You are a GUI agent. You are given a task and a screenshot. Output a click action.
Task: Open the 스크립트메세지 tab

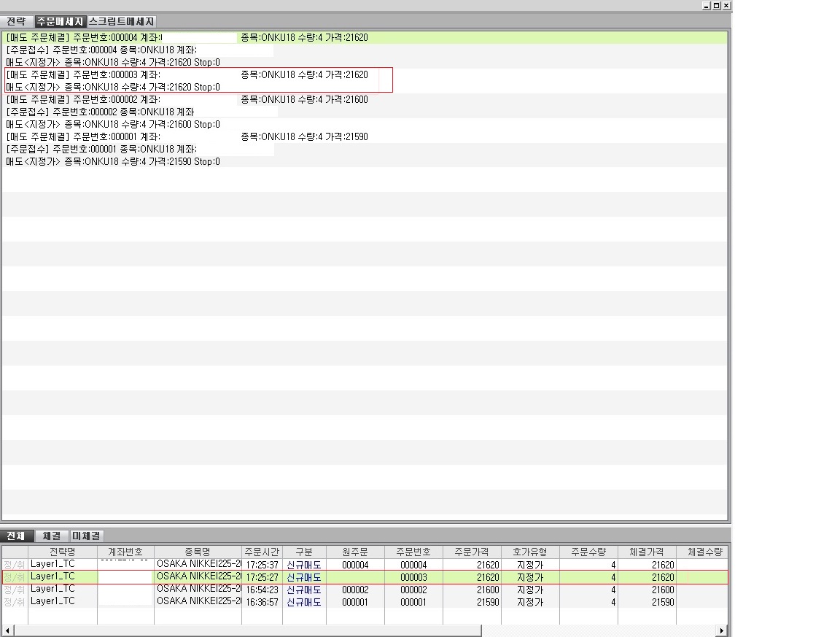(x=122, y=22)
